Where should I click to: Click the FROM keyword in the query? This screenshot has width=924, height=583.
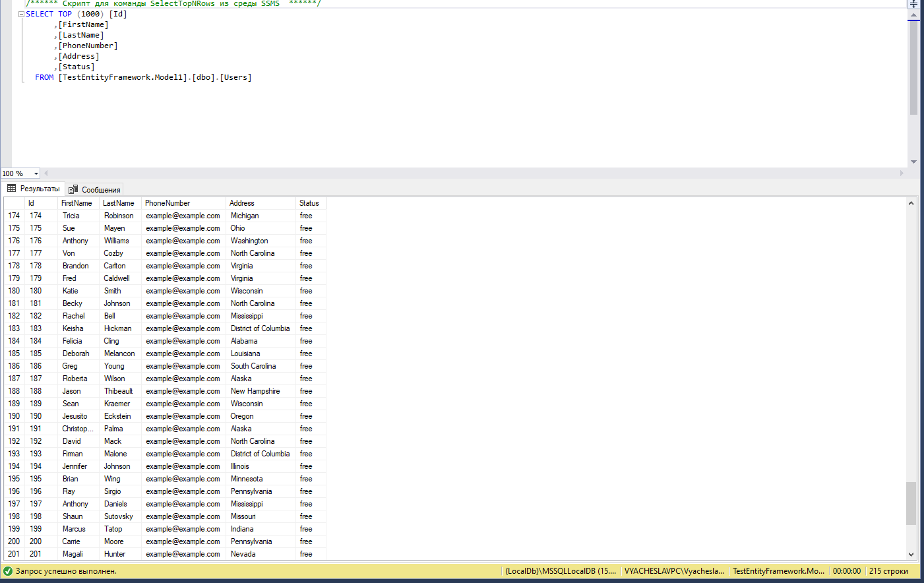pos(44,77)
